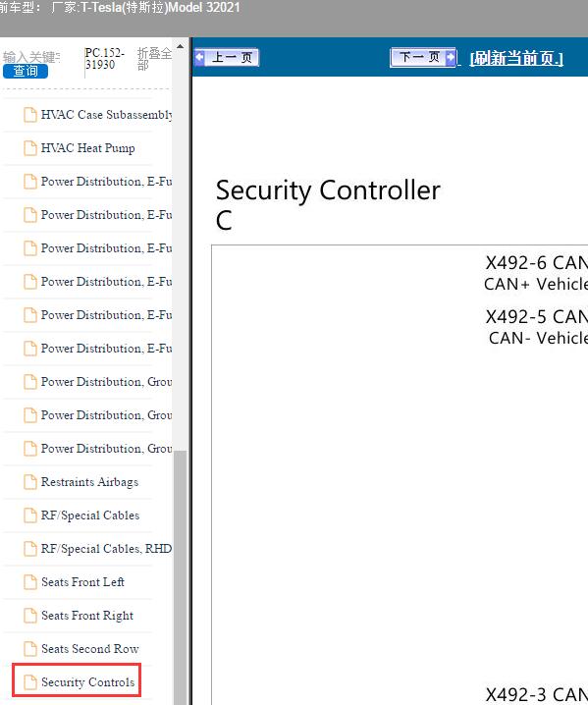Open the first Power Distribution, E-Fuse entry
The height and width of the screenshot is (705, 588).
tap(107, 182)
